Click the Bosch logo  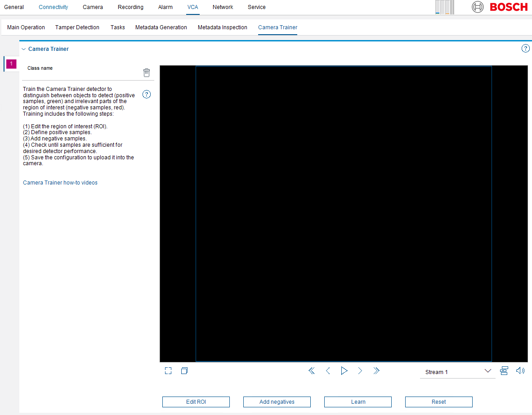pyautogui.click(x=500, y=7)
